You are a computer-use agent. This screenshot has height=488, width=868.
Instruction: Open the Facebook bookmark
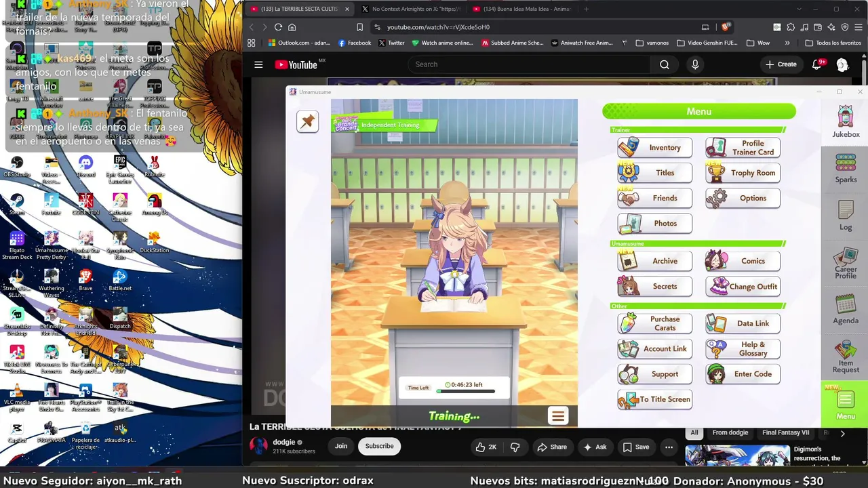354,43
